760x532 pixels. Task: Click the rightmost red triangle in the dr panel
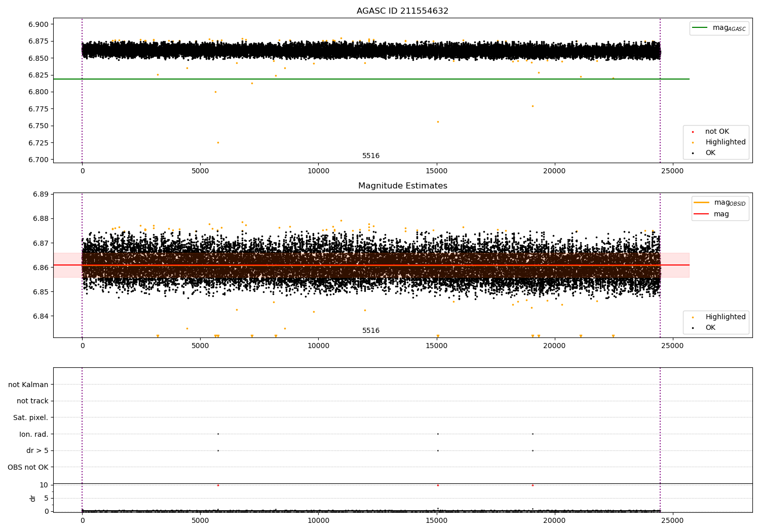click(533, 485)
